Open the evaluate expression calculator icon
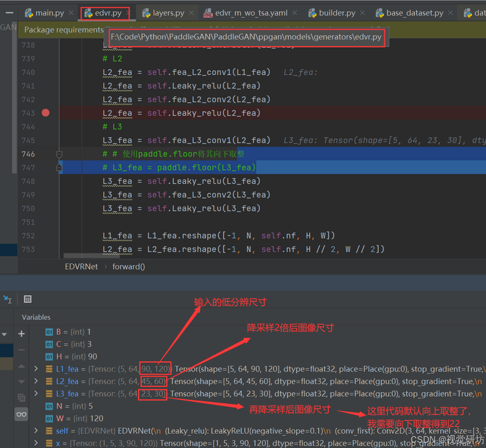The width and height of the screenshot is (486, 448). (28, 299)
